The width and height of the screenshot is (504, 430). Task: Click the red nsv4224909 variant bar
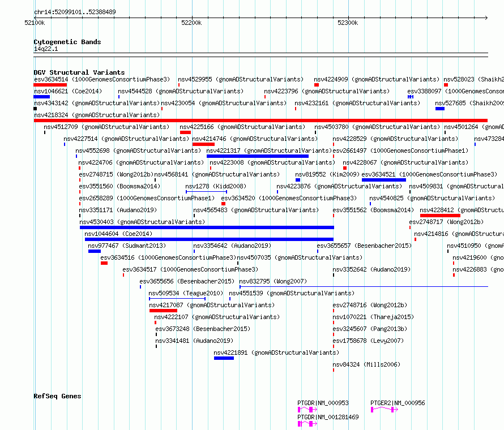(317, 85)
